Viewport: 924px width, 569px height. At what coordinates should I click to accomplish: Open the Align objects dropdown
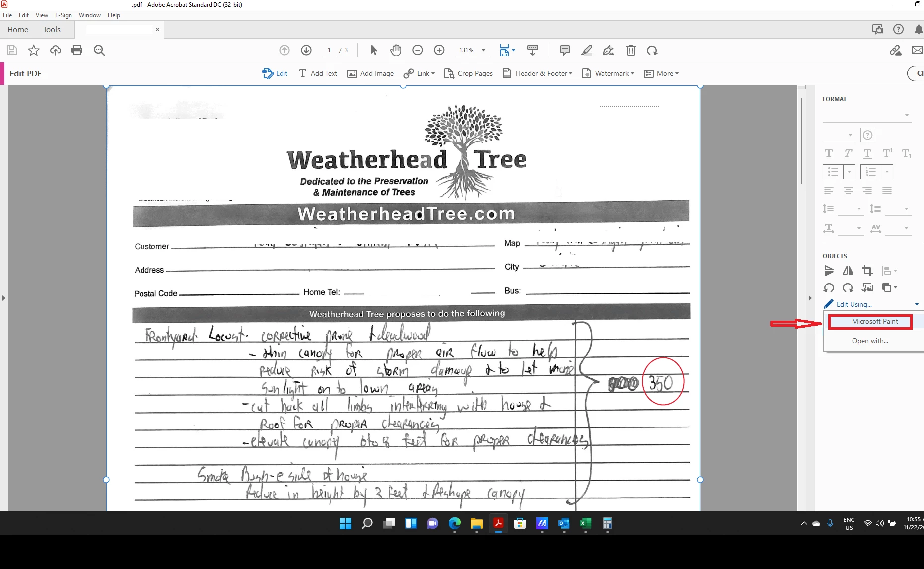tap(889, 271)
